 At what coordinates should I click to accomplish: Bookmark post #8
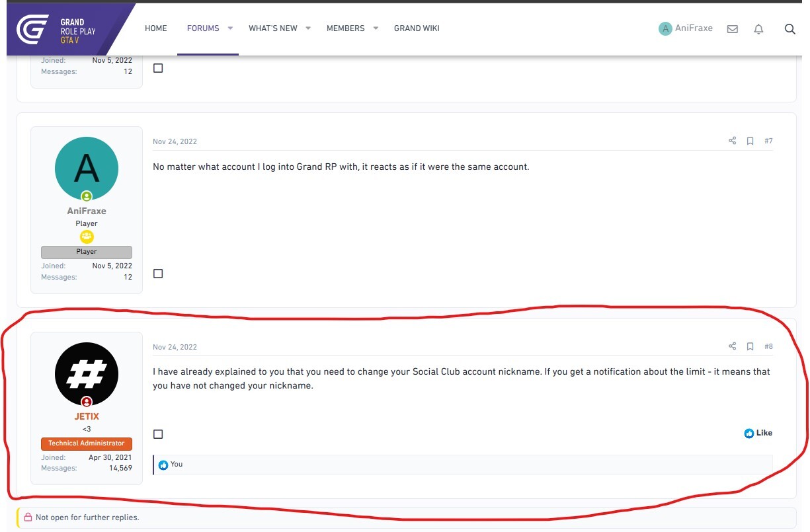[750, 346]
